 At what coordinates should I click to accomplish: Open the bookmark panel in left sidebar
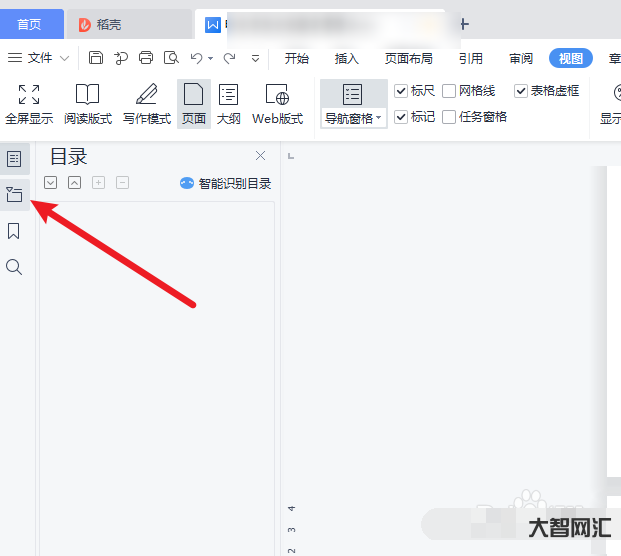click(x=14, y=231)
